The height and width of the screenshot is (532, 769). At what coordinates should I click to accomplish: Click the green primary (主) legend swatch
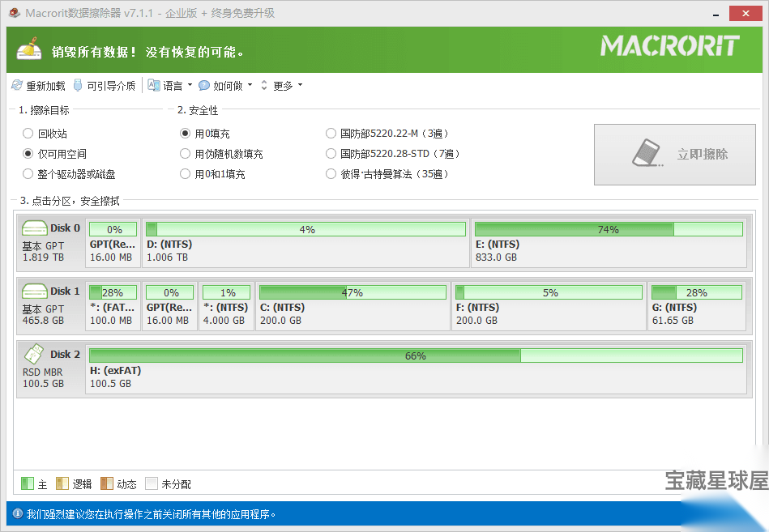pyautogui.click(x=28, y=483)
